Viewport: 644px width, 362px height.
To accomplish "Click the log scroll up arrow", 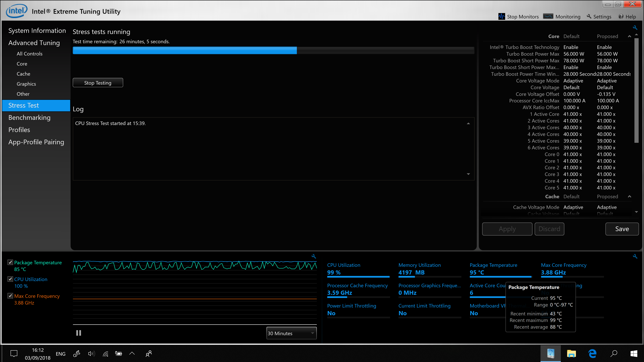I will [x=468, y=123].
